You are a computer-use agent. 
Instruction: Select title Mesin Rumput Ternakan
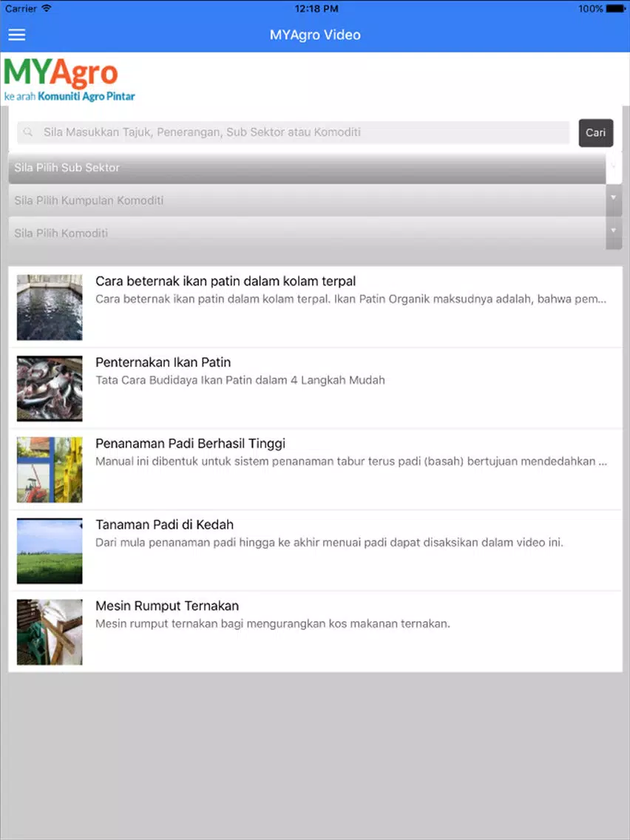(x=167, y=606)
